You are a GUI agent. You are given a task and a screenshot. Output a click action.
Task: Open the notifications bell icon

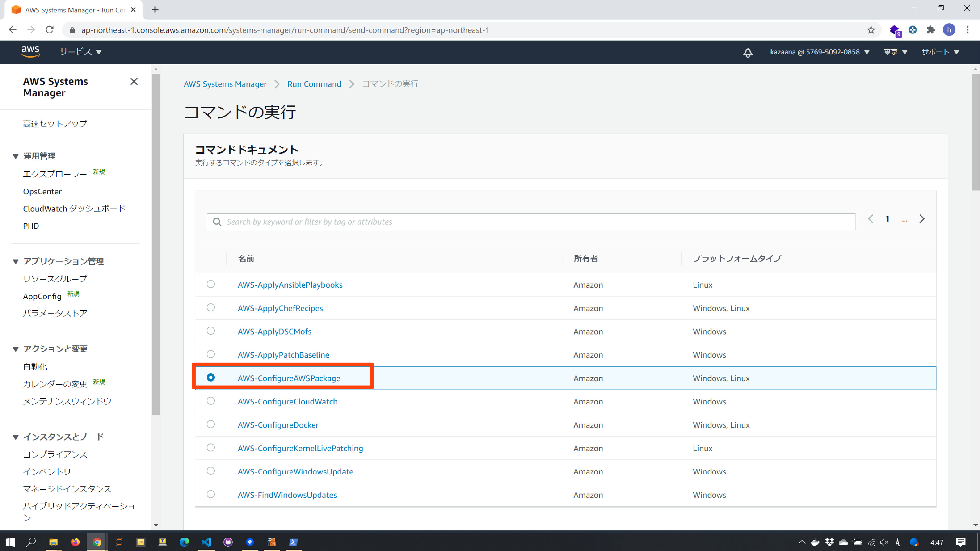[x=748, y=52]
